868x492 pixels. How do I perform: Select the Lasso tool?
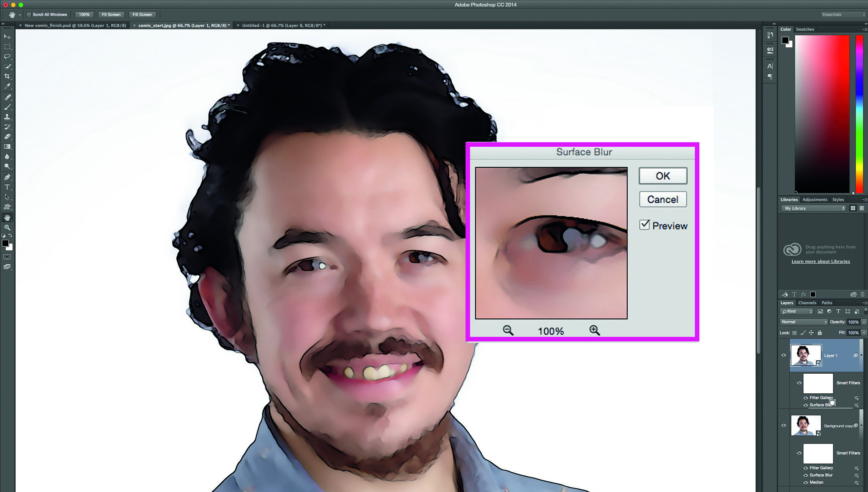pyautogui.click(x=7, y=57)
